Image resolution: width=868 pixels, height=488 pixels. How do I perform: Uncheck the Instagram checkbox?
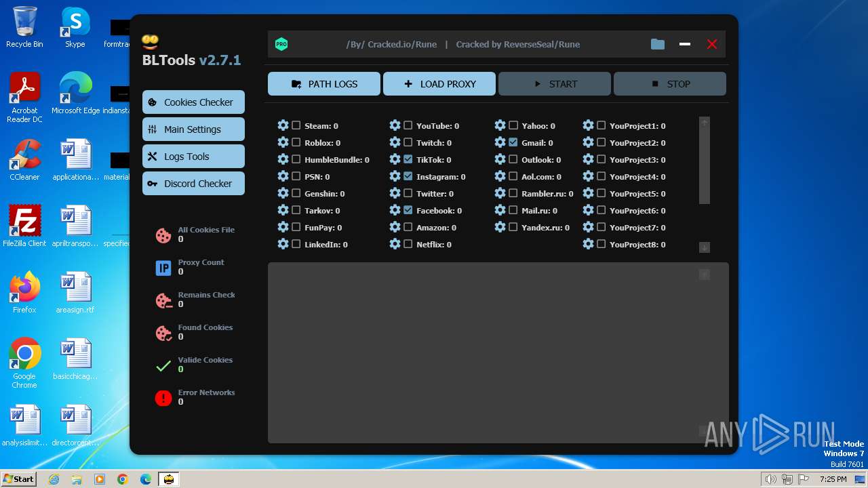408,176
